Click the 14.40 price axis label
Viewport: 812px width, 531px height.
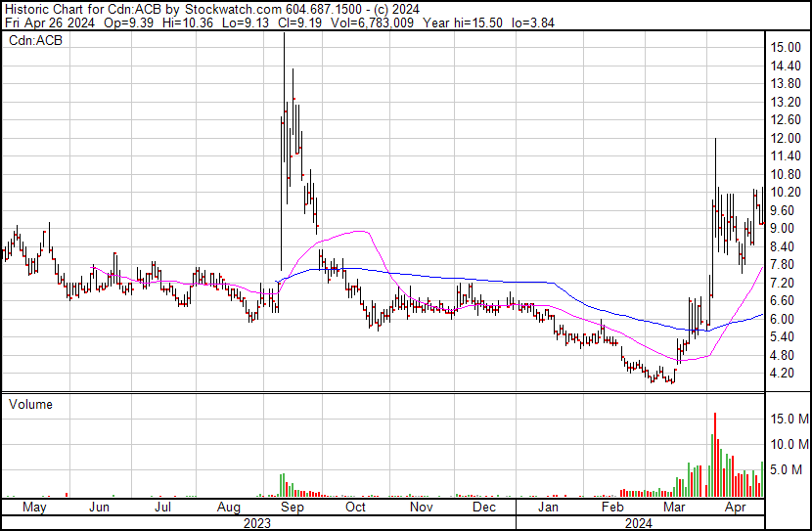[786, 66]
